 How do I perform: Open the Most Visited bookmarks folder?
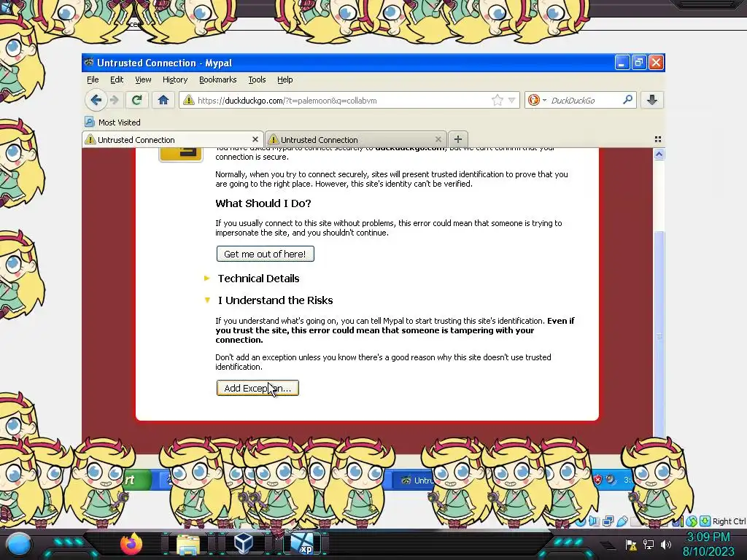pyautogui.click(x=112, y=122)
